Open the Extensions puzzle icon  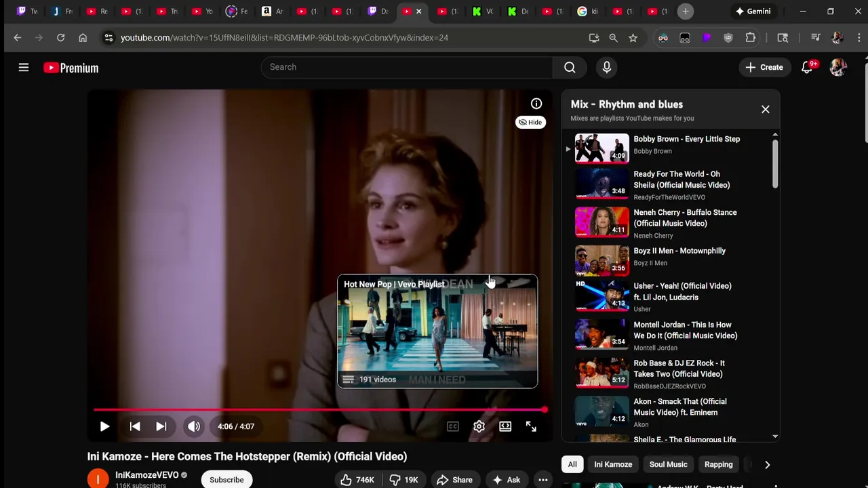point(750,38)
